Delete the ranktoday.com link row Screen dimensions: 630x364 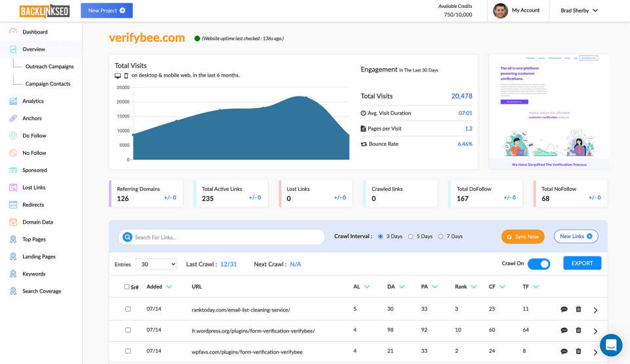tap(579, 309)
